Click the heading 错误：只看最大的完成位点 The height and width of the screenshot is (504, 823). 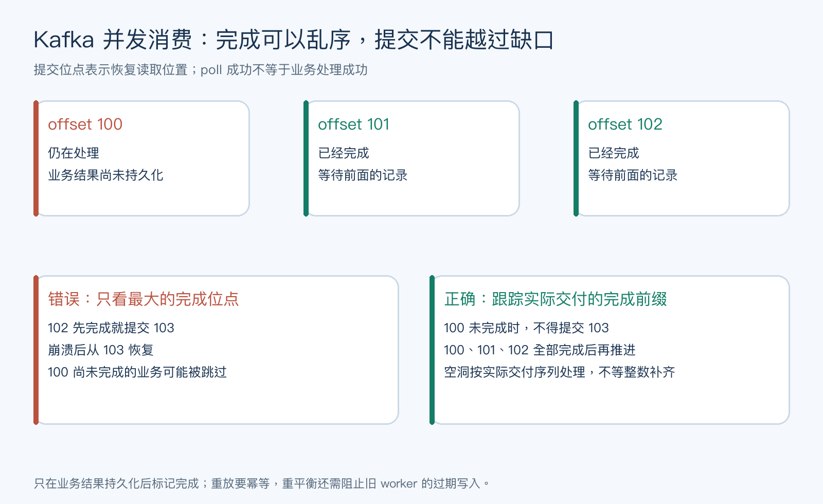[144, 299]
